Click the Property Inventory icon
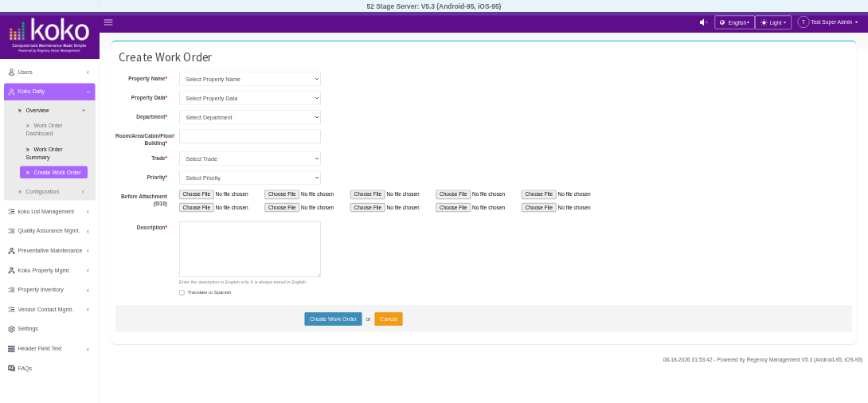The width and height of the screenshot is (868, 403). coord(12,290)
